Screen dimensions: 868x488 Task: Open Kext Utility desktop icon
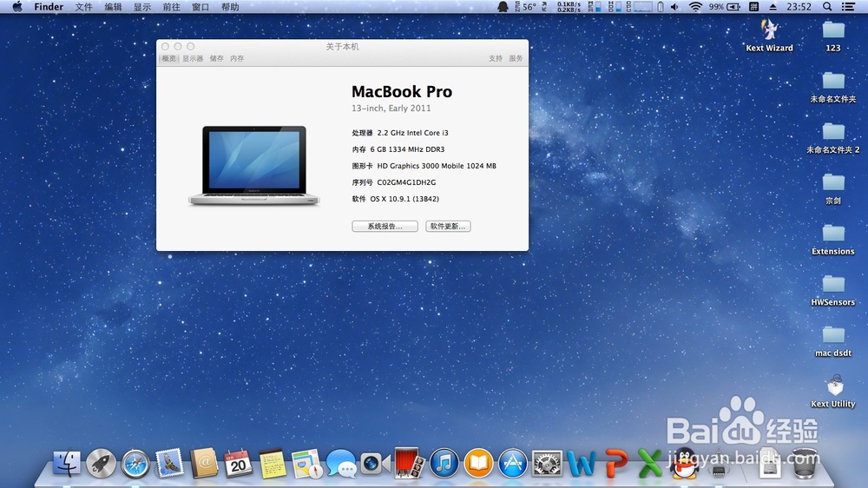pyautogui.click(x=833, y=391)
